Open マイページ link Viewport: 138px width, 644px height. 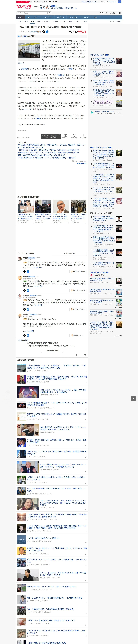[x=103, y=13]
